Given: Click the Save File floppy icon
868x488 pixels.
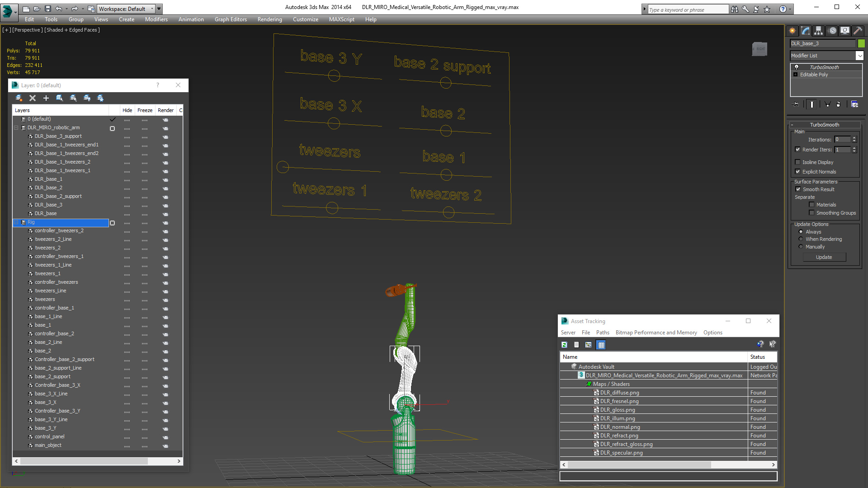Looking at the screenshot, I should coord(47,9).
